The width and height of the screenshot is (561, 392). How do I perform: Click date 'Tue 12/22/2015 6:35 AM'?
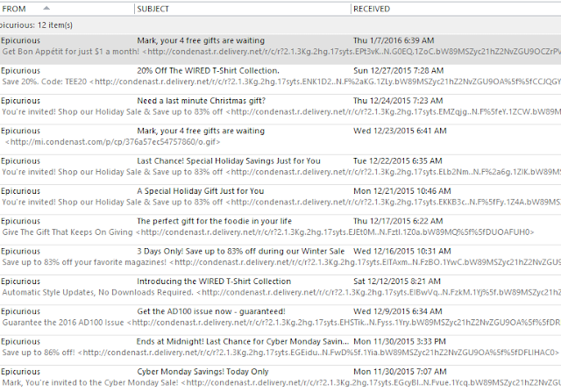pyautogui.click(x=397, y=160)
